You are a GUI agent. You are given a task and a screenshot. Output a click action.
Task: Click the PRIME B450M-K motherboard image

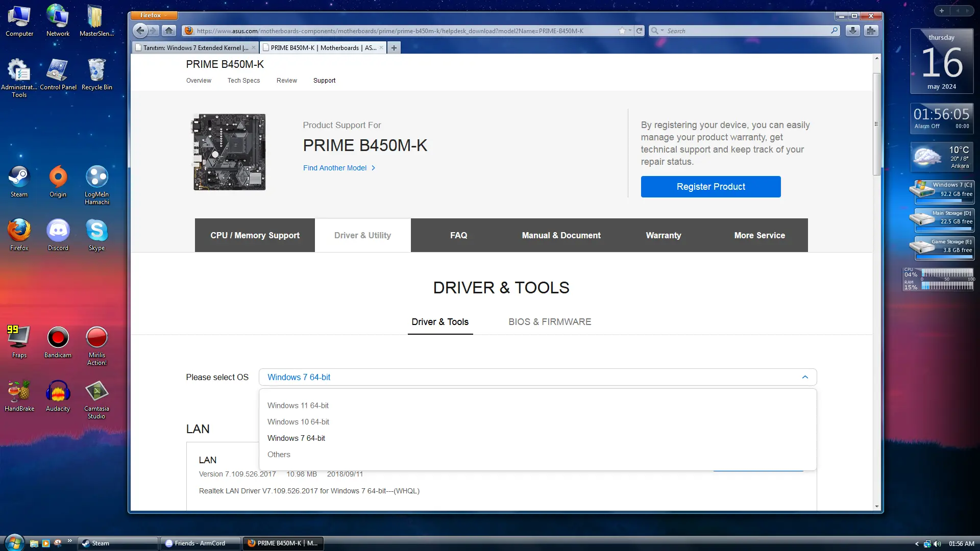click(x=229, y=152)
